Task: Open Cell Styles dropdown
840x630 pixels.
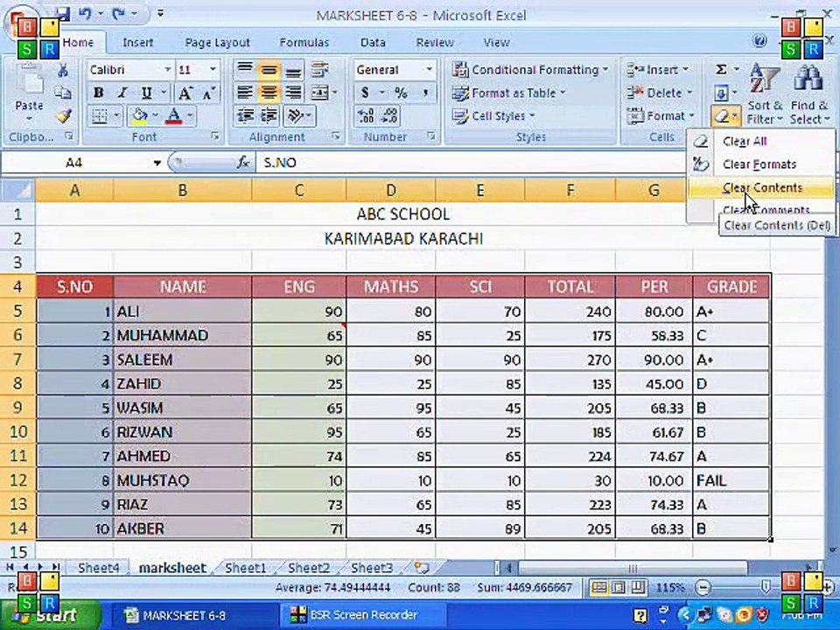Action: (x=493, y=115)
